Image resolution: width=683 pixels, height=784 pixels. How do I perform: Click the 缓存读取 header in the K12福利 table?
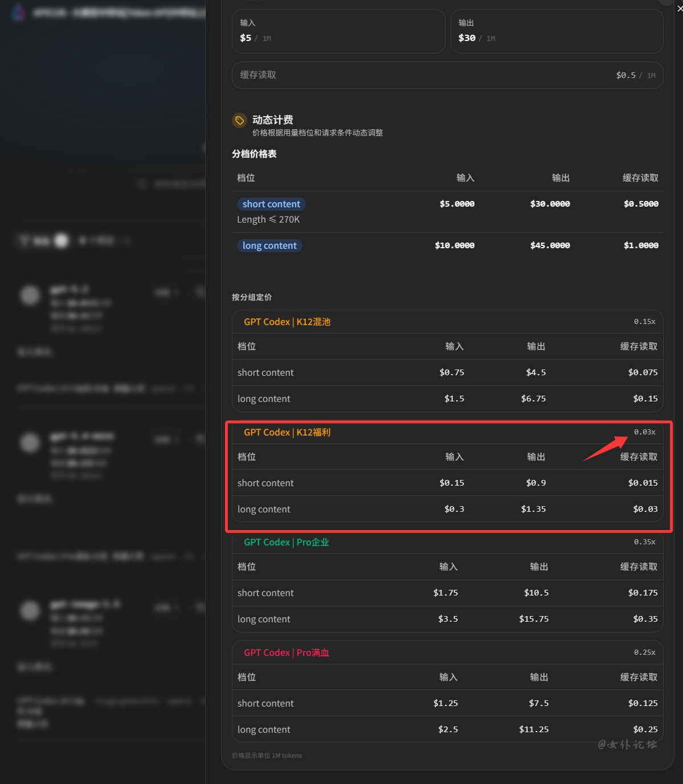pyautogui.click(x=639, y=457)
